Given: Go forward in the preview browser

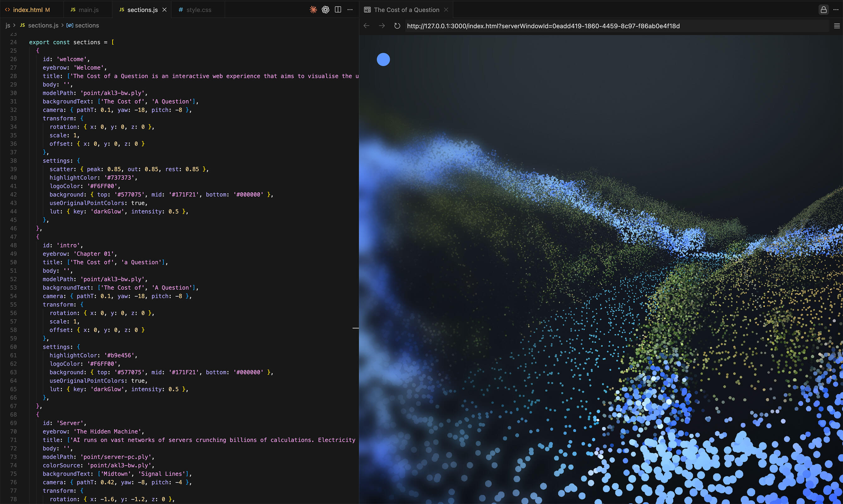Looking at the screenshot, I should [382, 26].
